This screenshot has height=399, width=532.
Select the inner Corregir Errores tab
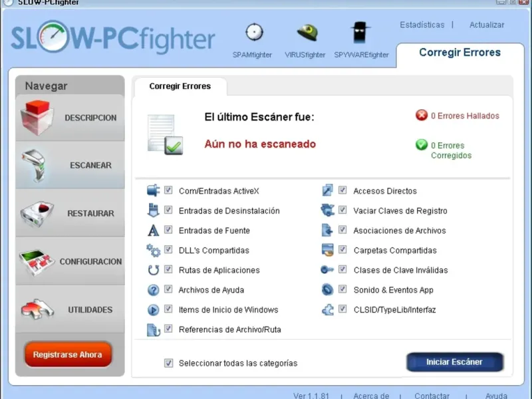coord(180,86)
